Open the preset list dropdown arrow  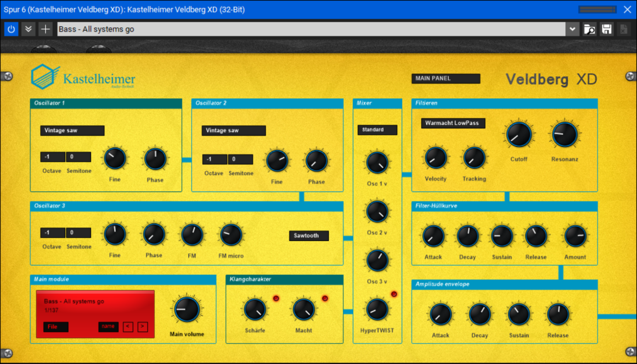click(x=572, y=29)
